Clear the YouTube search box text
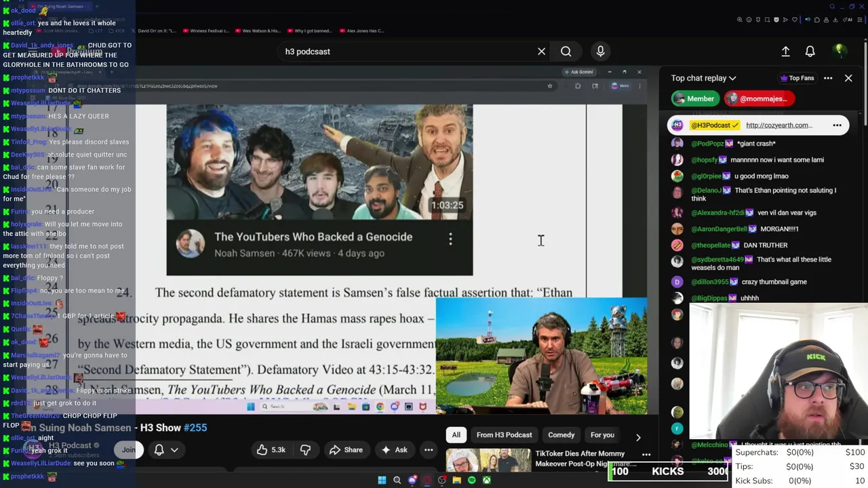 541,52
